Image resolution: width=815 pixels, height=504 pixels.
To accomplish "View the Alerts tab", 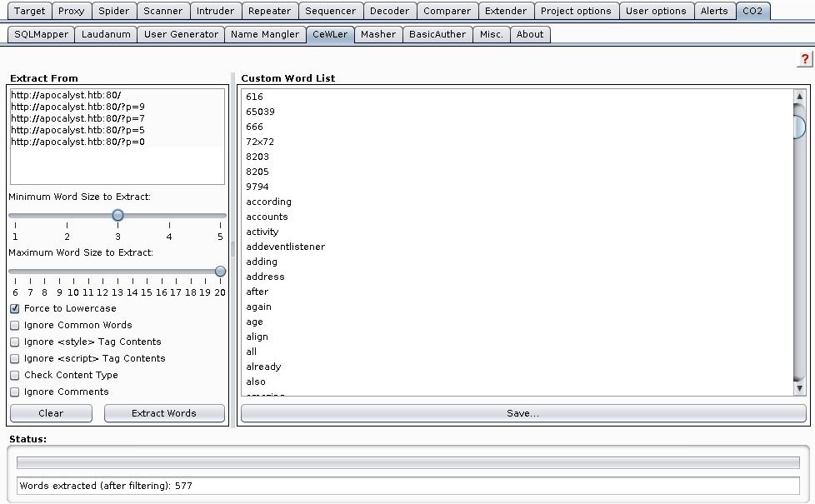I will coord(714,11).
